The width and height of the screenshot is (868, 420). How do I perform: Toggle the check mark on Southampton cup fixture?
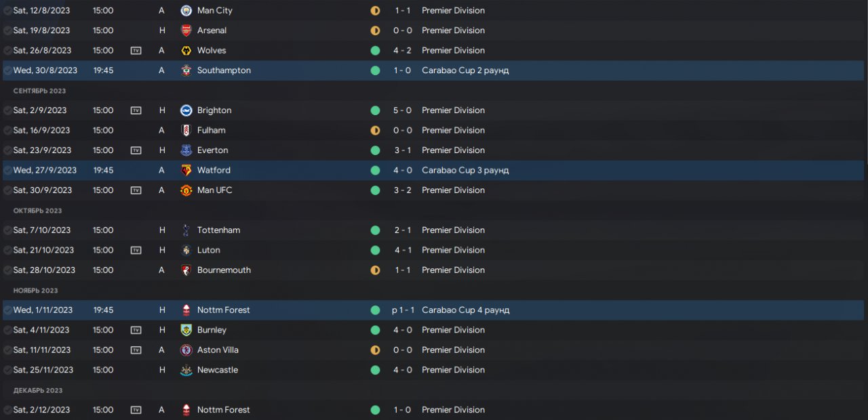pyautogui.click(x=7, y=70)
